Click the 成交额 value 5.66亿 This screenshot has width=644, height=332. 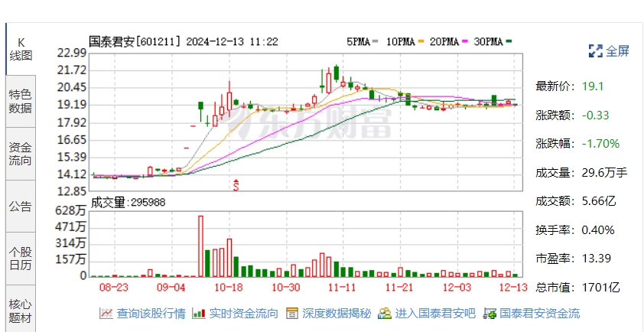pyautogui.click(x=599, y=201)
